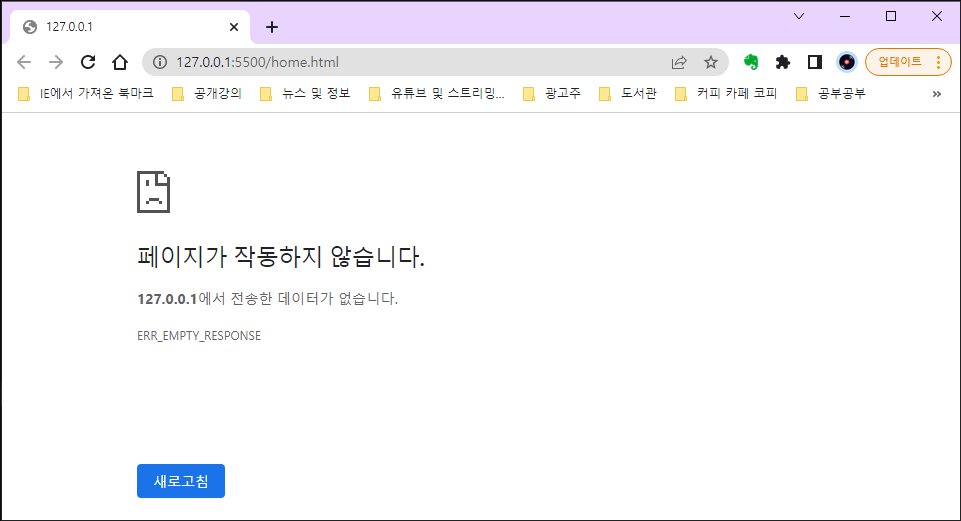Open the 공개강의 bookmark folder
Viewport: 961px width, 521px height.
pyautogui.click(x=207, y=94)
